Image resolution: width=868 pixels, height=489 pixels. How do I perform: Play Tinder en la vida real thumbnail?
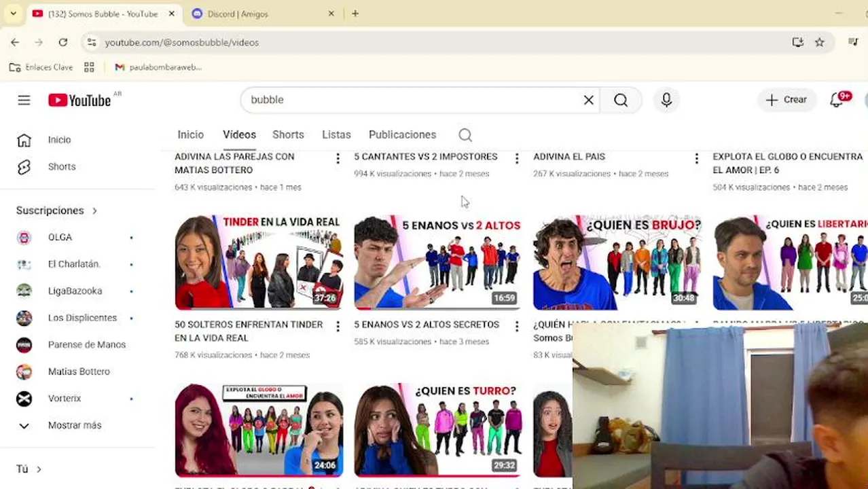[259, 263]
